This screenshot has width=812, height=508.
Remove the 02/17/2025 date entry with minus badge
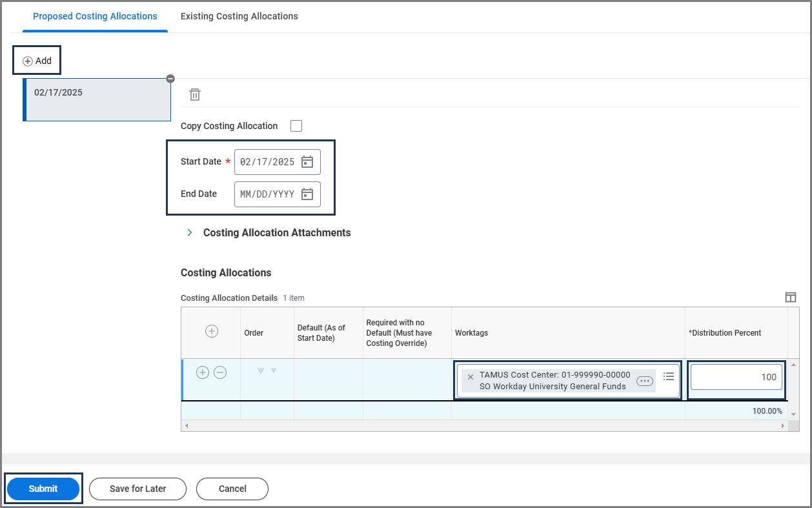coord(170,79)
